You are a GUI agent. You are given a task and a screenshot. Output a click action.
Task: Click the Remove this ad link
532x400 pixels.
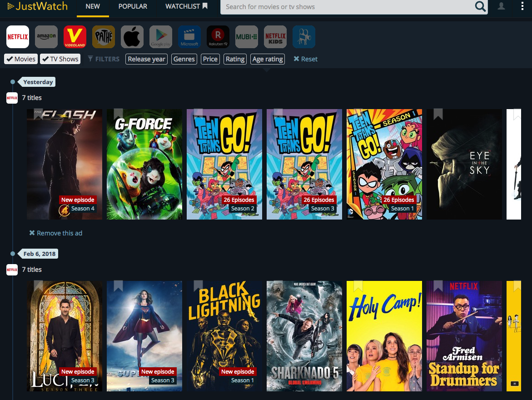coord(56,233)
